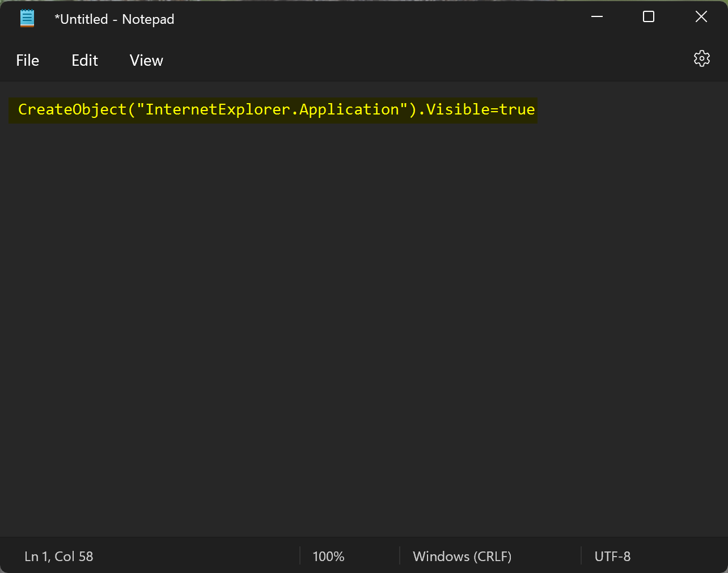Click the 100% zoom level in status bar
The image size is (728, 573).
pyautogui.click(x=328, y=557)
